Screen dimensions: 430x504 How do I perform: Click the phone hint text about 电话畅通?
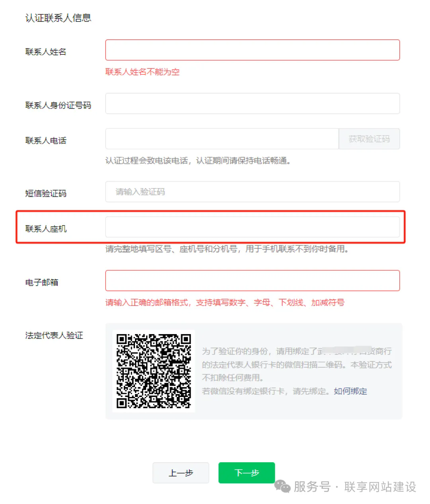[x=198, y=161]
